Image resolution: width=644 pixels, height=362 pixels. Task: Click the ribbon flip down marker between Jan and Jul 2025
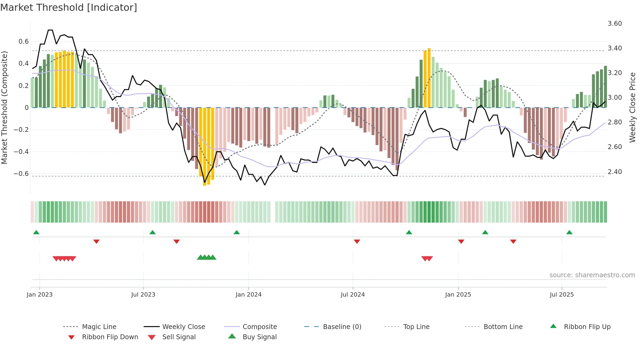tap(513, 242)
